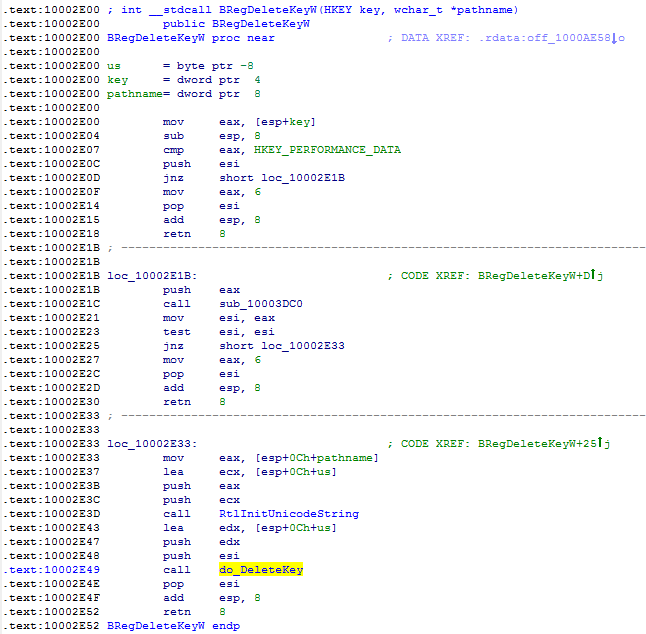Click test esi, esi instruction

(218, 332)
